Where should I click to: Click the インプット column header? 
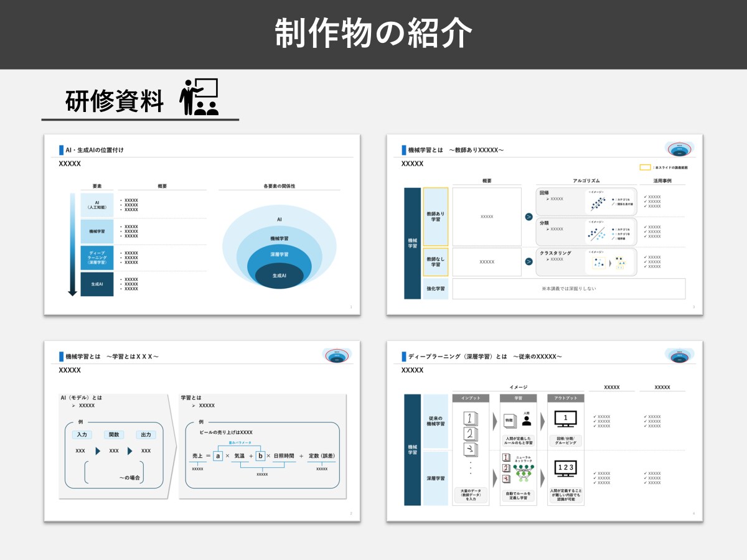click(471, 398)
